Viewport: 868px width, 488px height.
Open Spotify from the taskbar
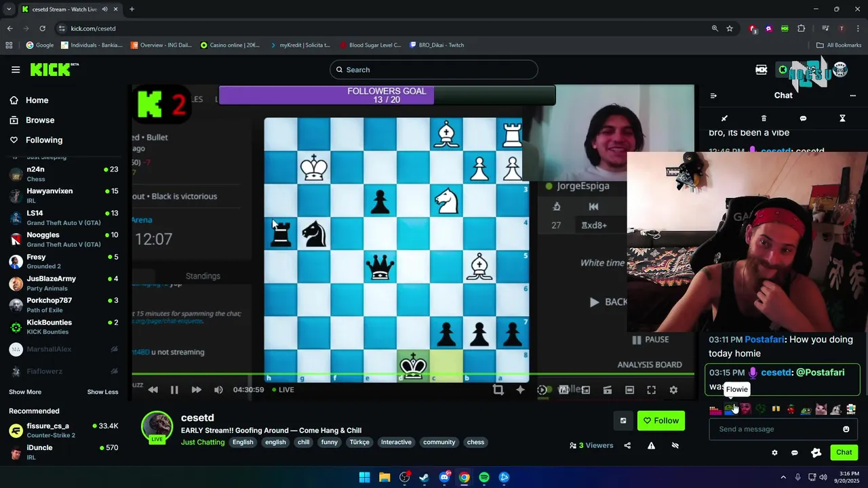[x=484, y=477]
